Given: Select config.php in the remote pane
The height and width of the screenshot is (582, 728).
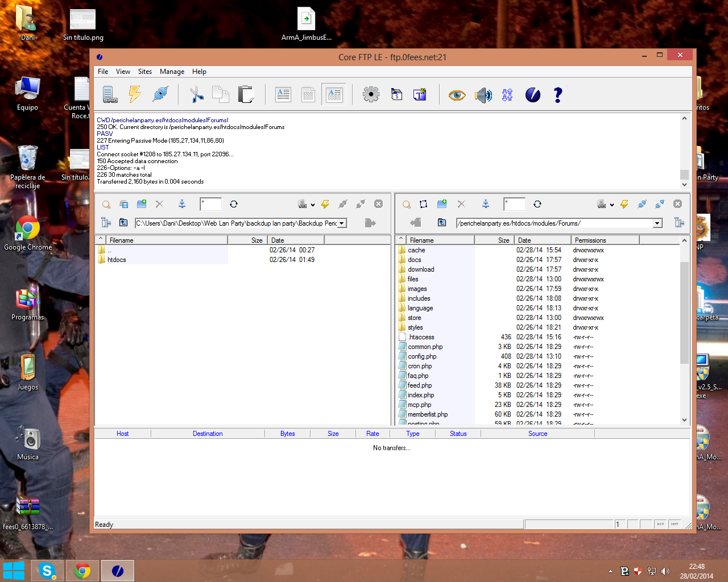Looking at the screenshot, I should point(422,356).
